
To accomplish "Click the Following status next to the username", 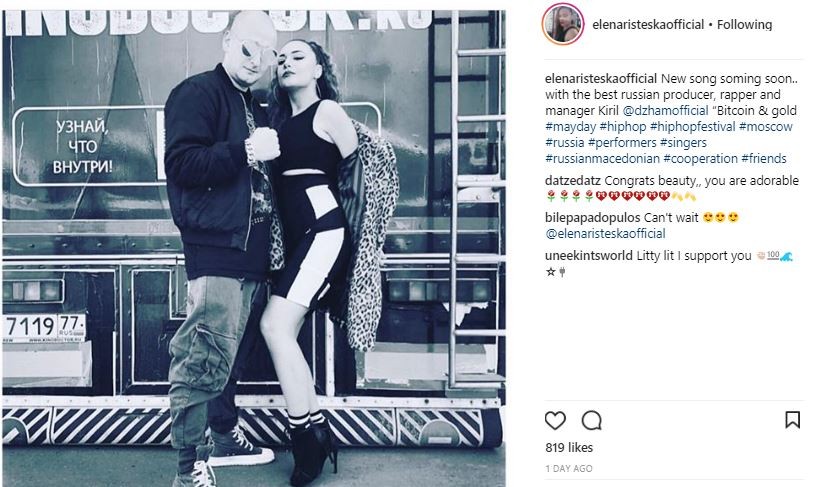I will point(745,24).
